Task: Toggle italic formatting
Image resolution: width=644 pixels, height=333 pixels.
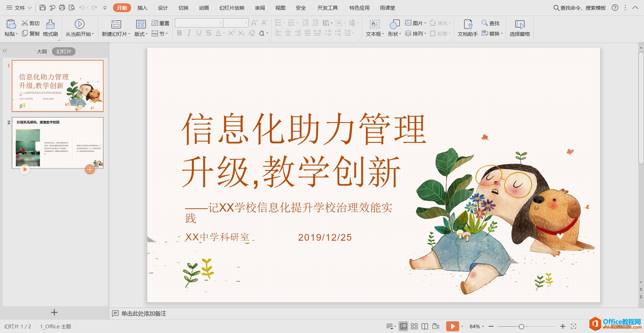Action: [189, 33]
